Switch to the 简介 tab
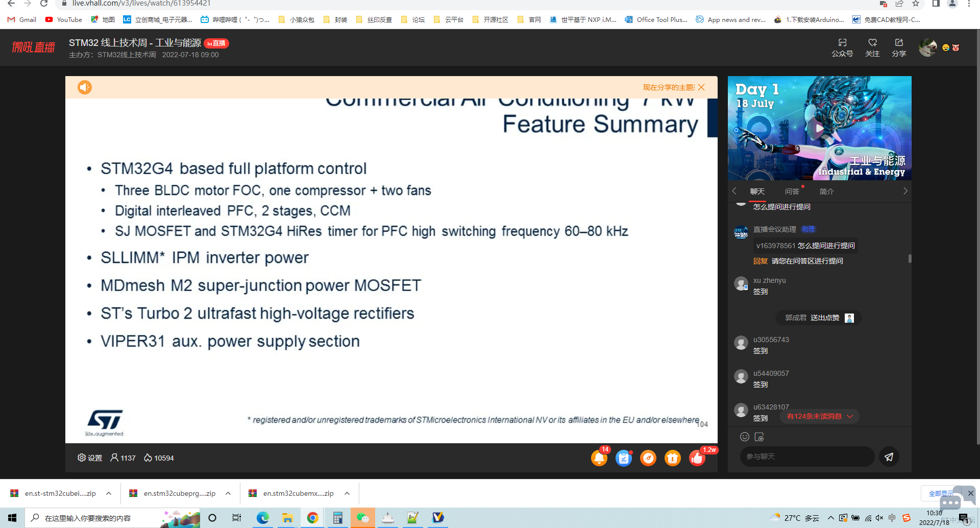Image resolution: width=980 pixels, height=528 pixels. (827, 191)
